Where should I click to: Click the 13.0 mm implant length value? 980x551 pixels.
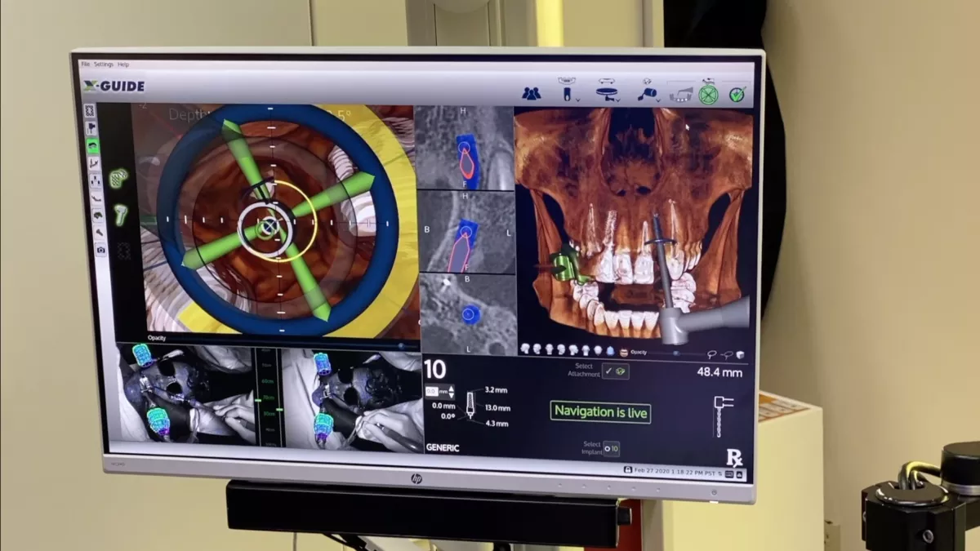pos(498,407)
